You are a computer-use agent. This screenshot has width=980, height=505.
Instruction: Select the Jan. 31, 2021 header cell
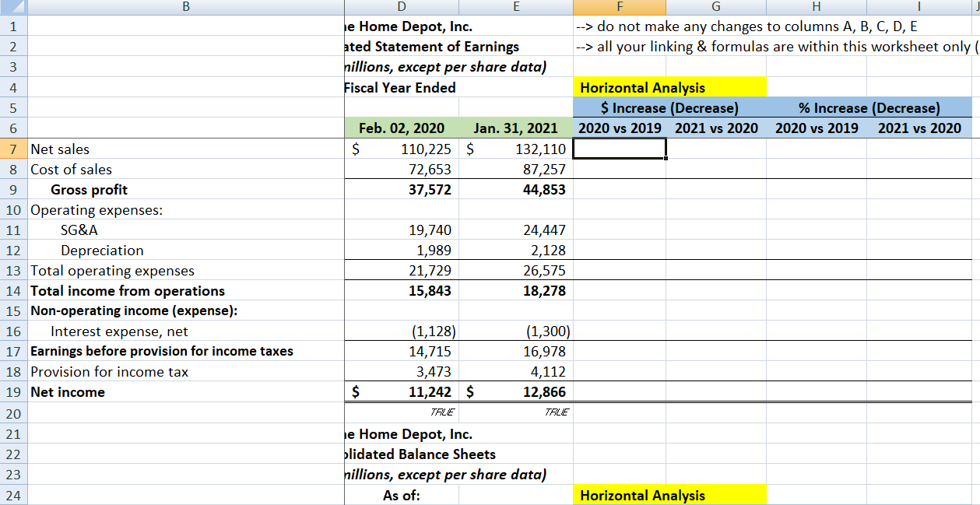515,128
